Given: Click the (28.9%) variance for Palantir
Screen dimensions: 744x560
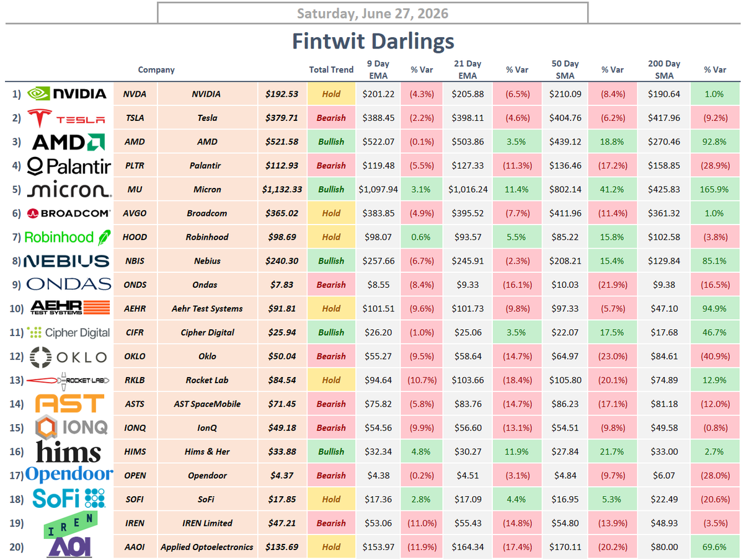Looking at the screenshot, I should tap(714, 166).
